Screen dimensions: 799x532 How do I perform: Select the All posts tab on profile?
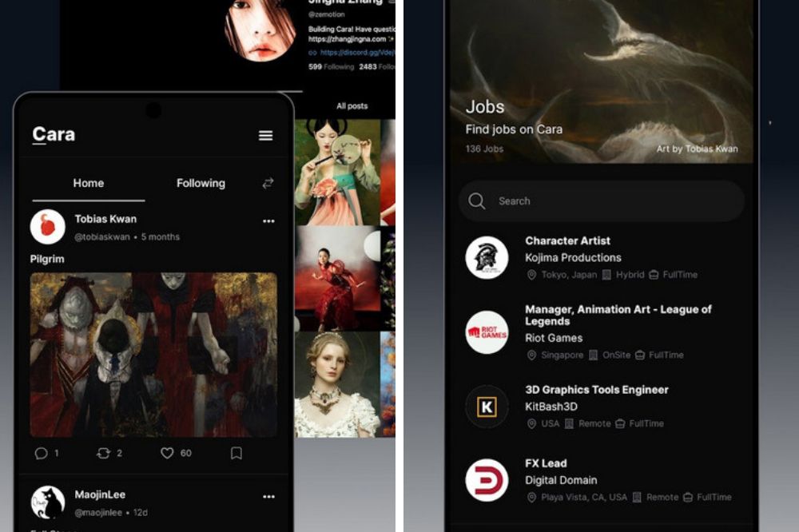tap(352, 106)
